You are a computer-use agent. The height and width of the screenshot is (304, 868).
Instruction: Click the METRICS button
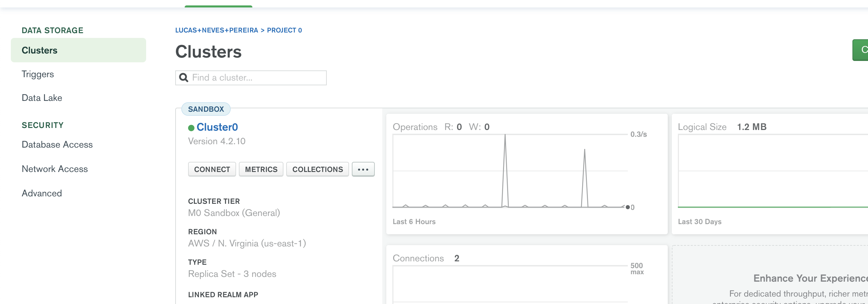pyautogui.click(x=261, y=169)
